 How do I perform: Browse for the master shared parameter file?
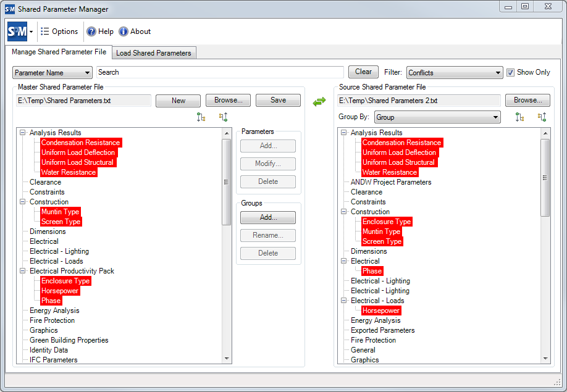point(228,100)
